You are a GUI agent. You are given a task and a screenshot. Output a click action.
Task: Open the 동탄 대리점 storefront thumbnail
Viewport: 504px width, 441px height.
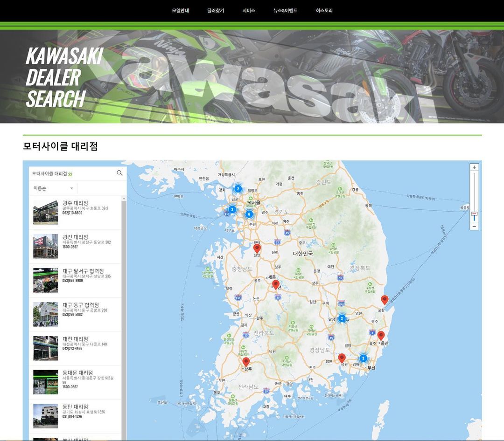(46, 416)
